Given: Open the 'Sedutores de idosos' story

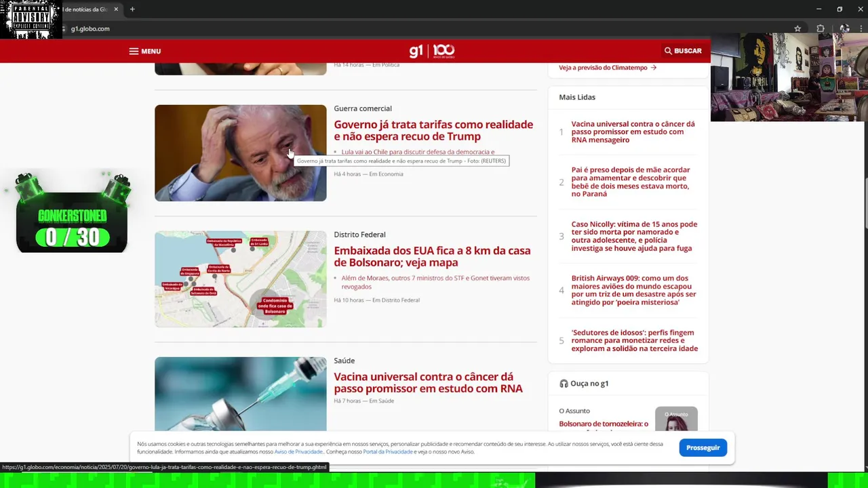Looking at the screenshot, I should click(634, 340).
